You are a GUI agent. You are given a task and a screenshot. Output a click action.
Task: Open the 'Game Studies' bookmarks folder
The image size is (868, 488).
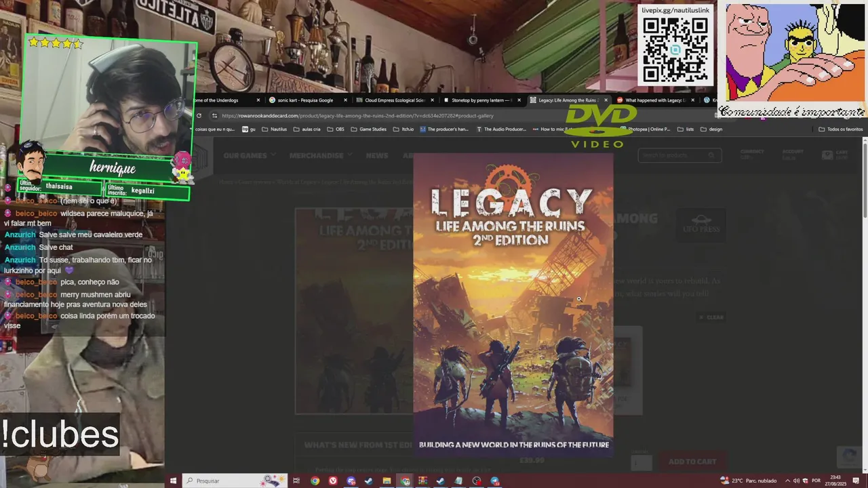368,129
